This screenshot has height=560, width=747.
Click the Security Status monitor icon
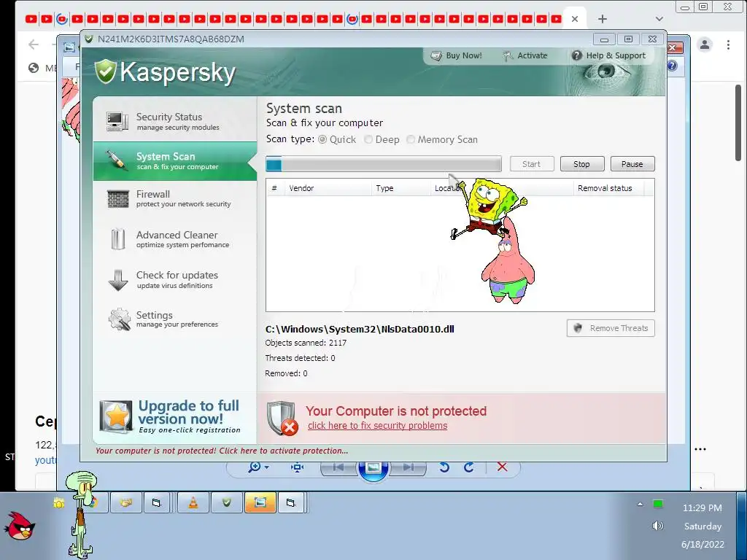click(117, 121)
